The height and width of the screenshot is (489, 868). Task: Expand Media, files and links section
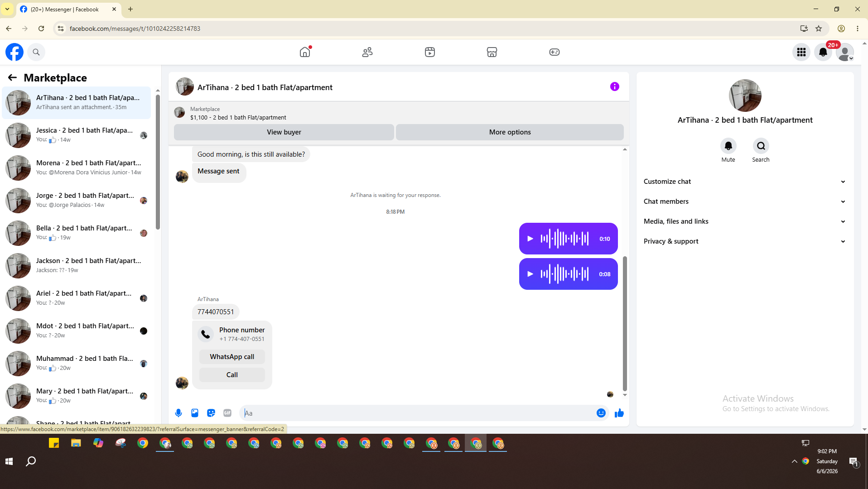[745, 221]
